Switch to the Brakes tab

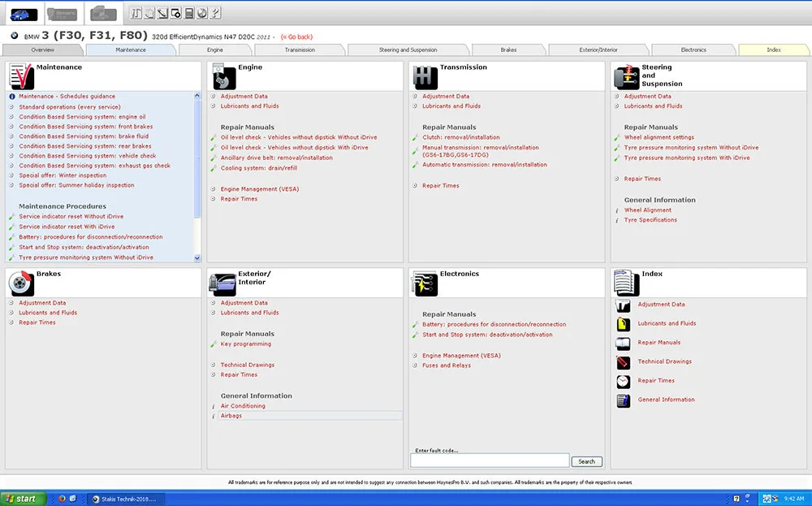point(508,50)
